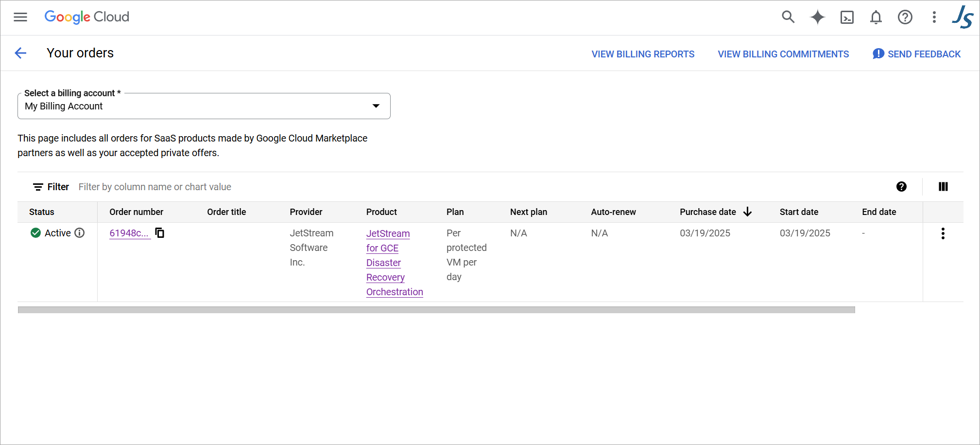Click the Your orders page title
Viewport: 980px width, 445px height.
(80, 53)
